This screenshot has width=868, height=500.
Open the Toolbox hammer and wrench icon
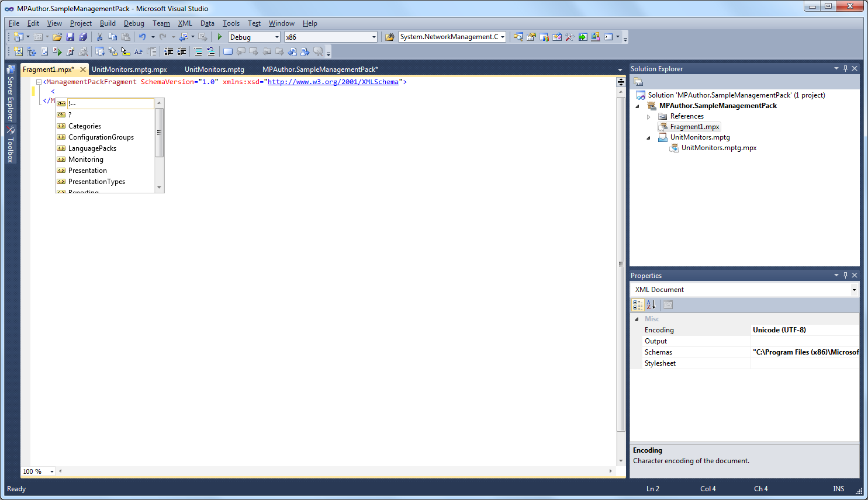coord(570,37)
